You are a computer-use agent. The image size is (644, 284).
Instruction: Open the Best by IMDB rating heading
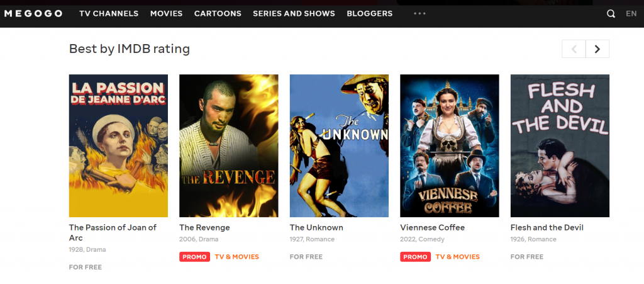[130, 49]
